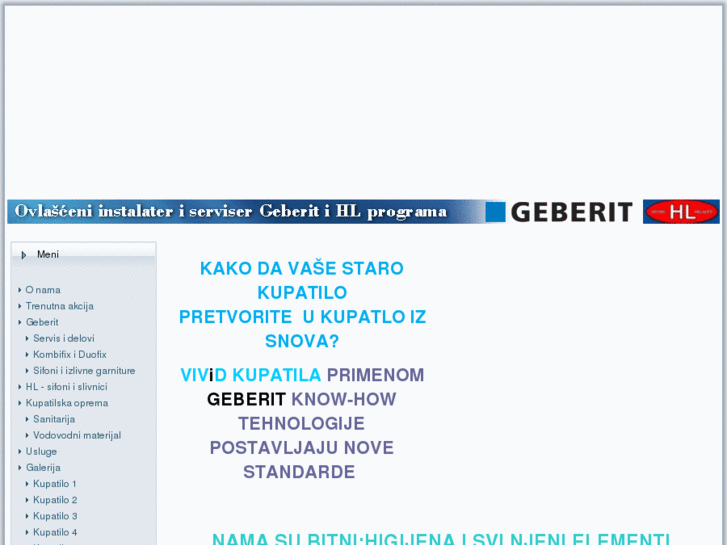Image resolution: width=727 pixels, height=545 pixels.
Task: Click the heading KAKO DA VAŠE STARO KUPATILO
Action: [x=302, y=281]
